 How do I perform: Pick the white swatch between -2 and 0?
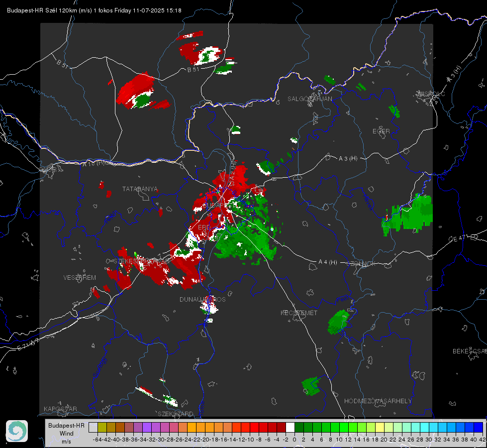pyautogui.click(x=290, y=427)
